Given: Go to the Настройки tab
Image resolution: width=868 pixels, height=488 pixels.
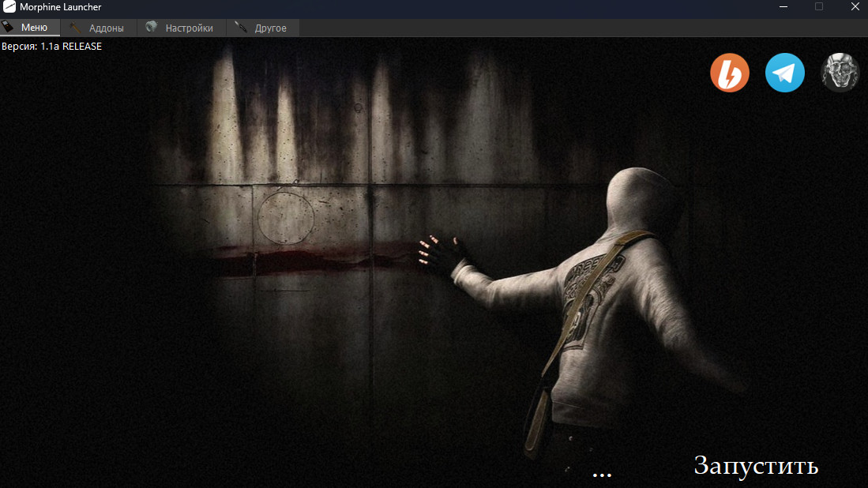Looking at the screenshot, I should 189,28.
